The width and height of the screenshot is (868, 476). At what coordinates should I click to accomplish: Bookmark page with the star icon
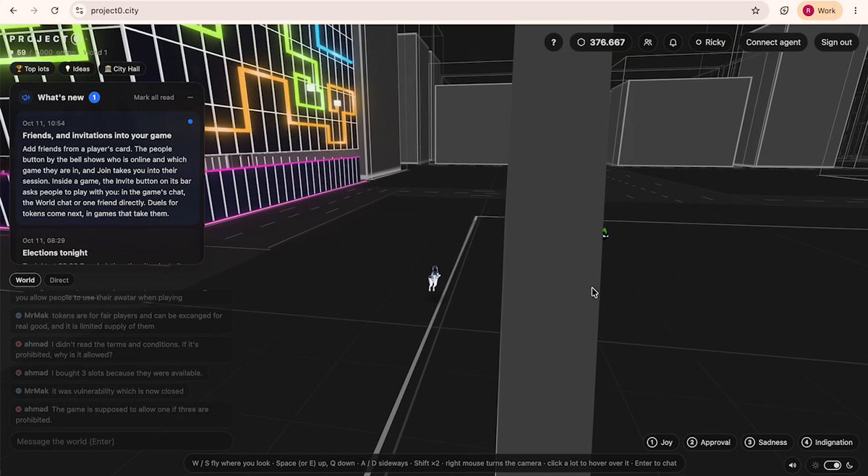[x=755, y=11]
